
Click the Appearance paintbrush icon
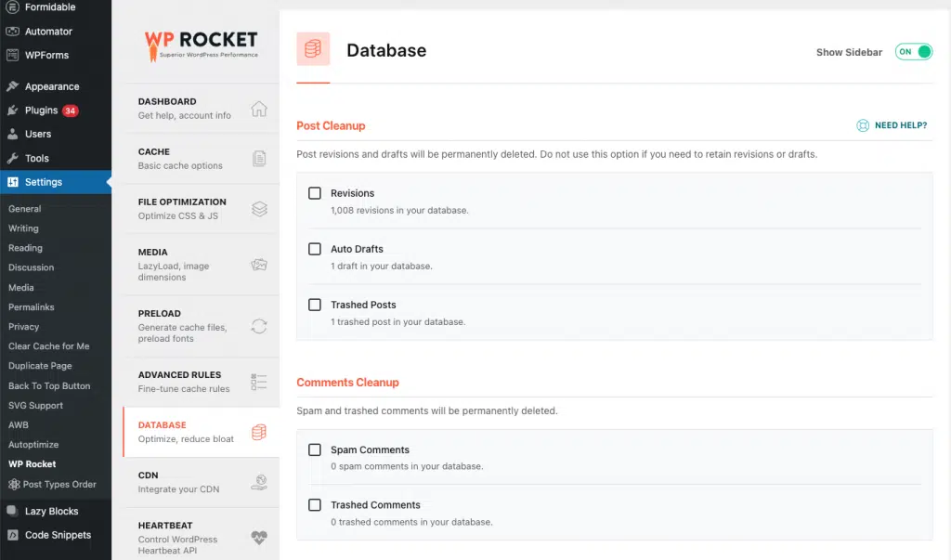click(12, 86)
